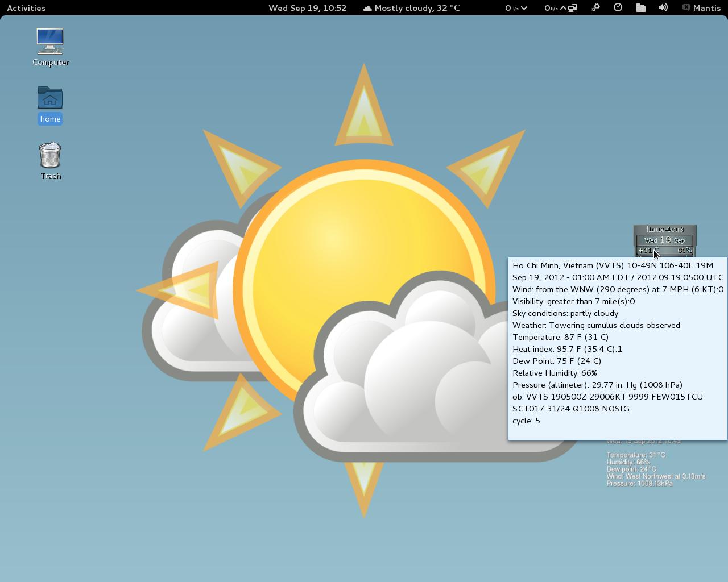Open the file manager icon in top panel
Viewport: 728px width, 582px height.
point(640,8)
